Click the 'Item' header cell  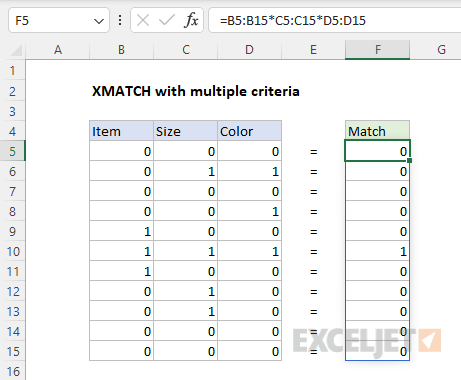[x=121, y=131]
